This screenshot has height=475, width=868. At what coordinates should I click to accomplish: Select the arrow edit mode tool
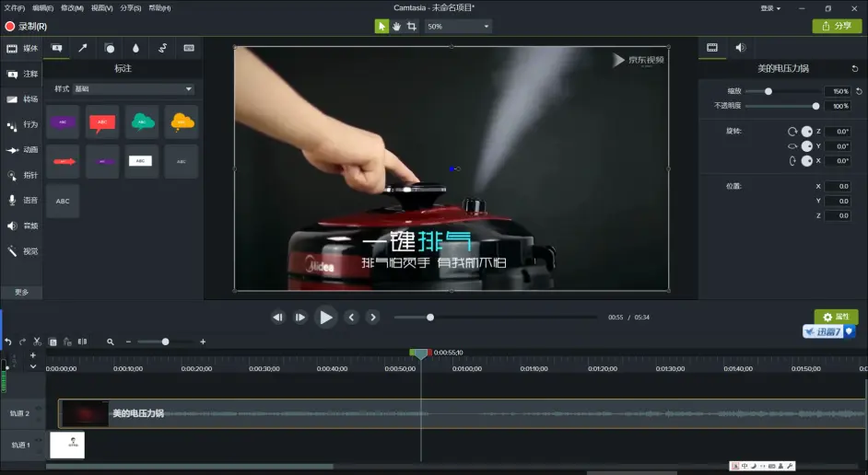coord(381,26)
